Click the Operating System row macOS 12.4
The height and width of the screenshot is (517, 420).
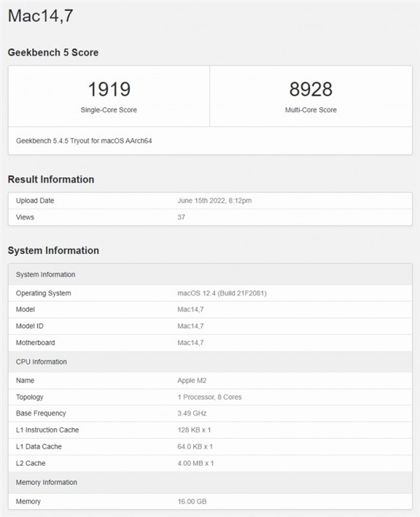pos(210,293)
